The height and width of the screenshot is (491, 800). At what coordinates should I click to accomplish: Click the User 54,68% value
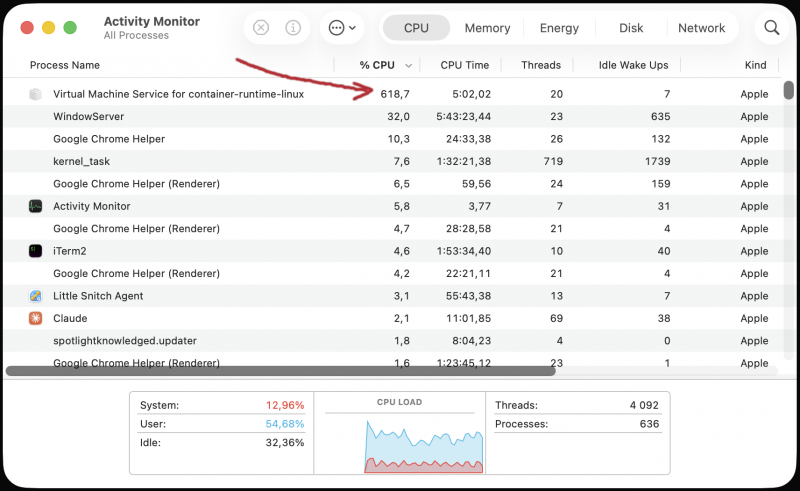pos(285,424)
